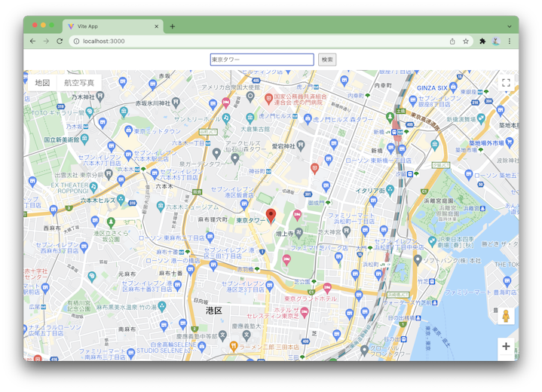Reload the page with browser refresh icon

pyautogui.click(x=60, y=41)
